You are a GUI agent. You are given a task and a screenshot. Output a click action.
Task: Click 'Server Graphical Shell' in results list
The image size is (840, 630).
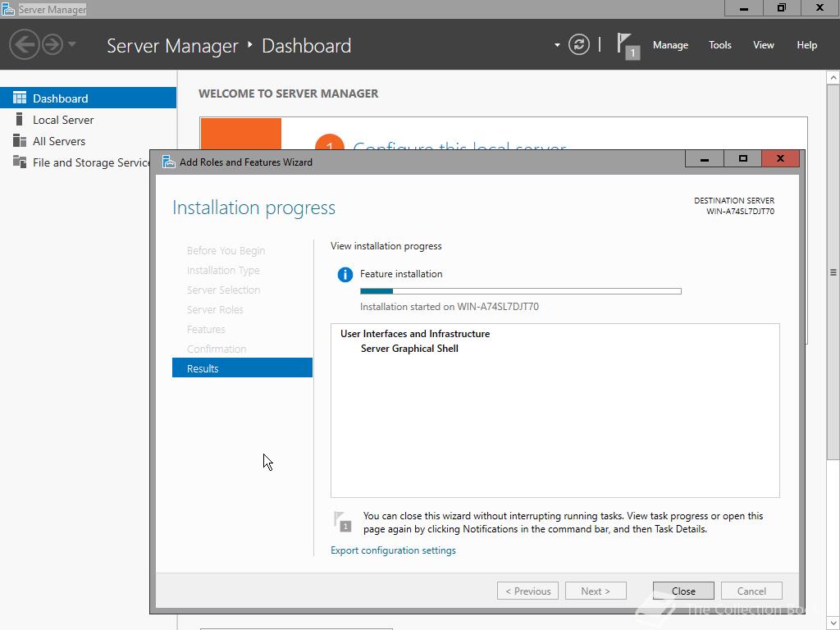409,349
